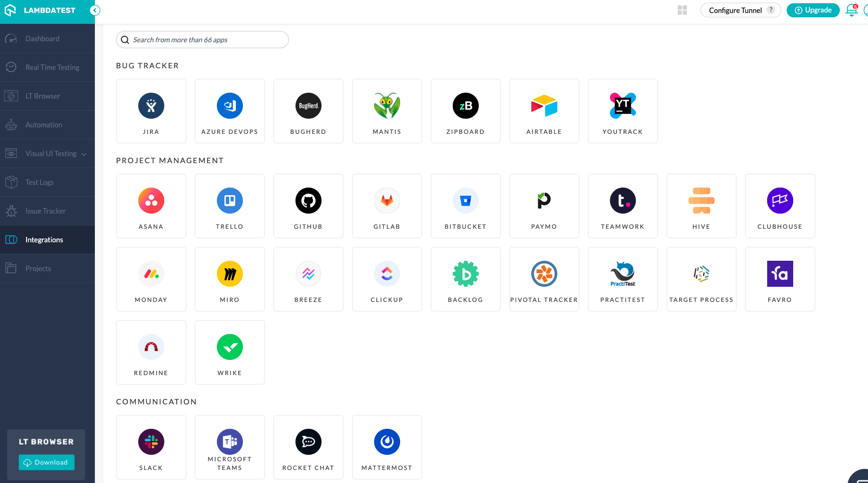Select the Redmine integration icon
The image size is (868, 483).
pyautogui.click(x=151, y=347)
